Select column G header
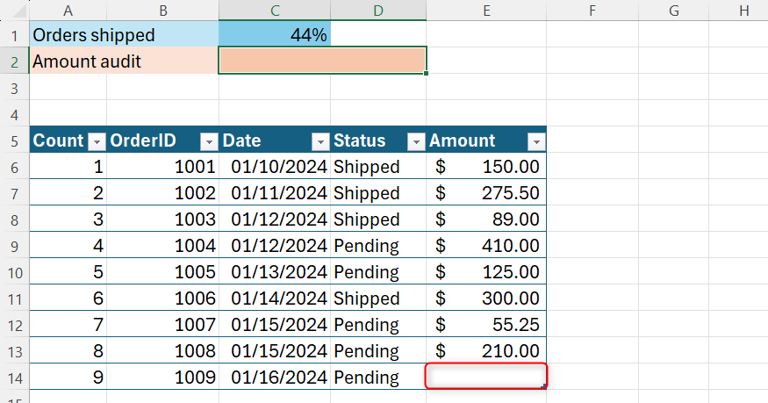768x403 pixels. coord(673,10)
